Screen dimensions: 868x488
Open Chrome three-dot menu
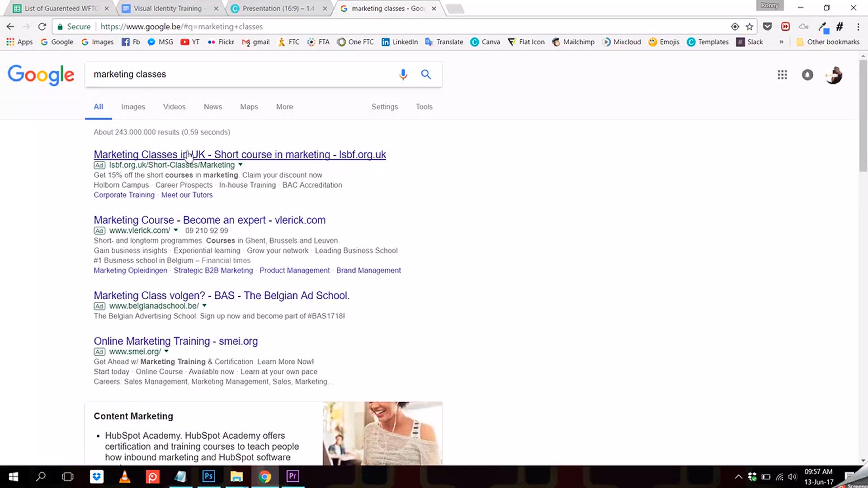coord(858,27)
